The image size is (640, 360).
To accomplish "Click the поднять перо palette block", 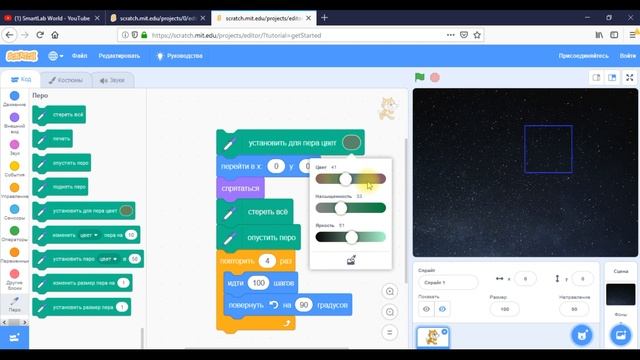I will tap(60, 187).
